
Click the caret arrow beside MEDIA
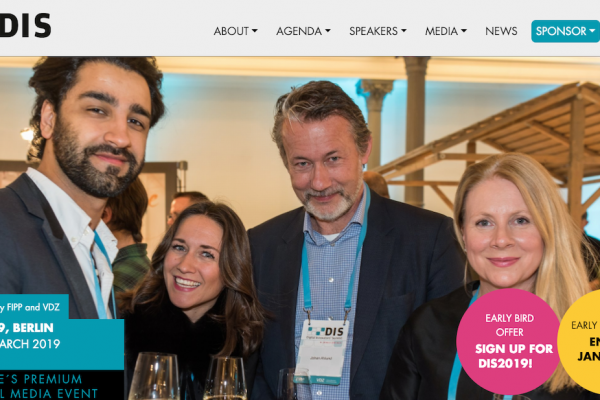(x=464, y=31)
